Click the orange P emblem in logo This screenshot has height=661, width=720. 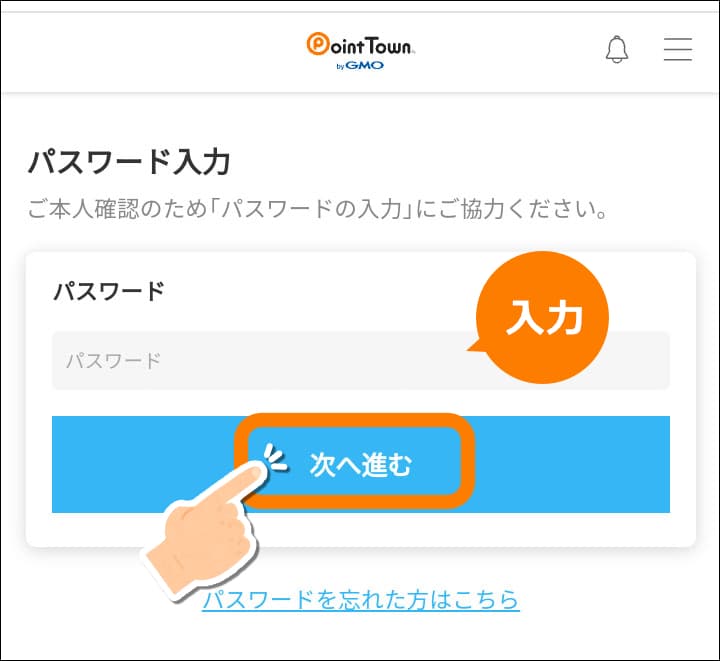coord(317,44)
